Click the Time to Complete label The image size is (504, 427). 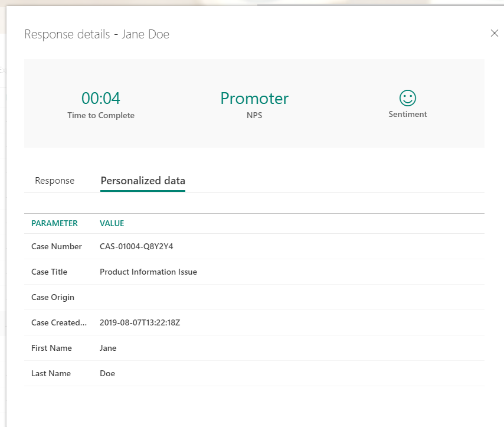click(101, 115)
